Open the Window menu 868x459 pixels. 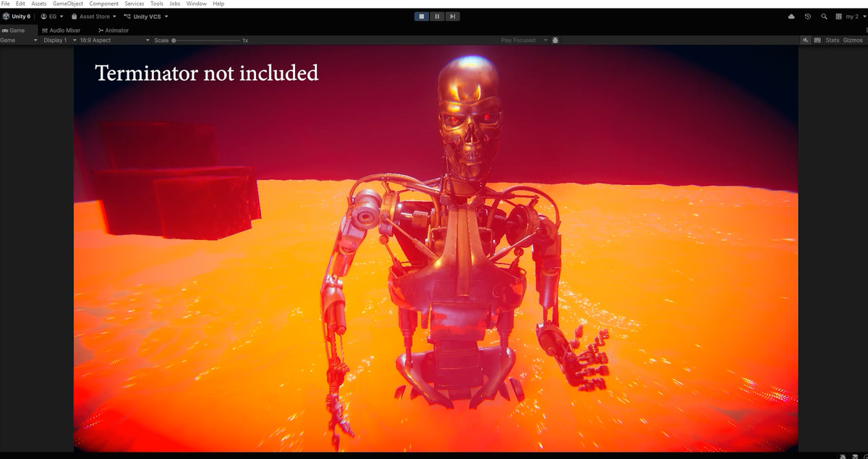coord(196,4)
